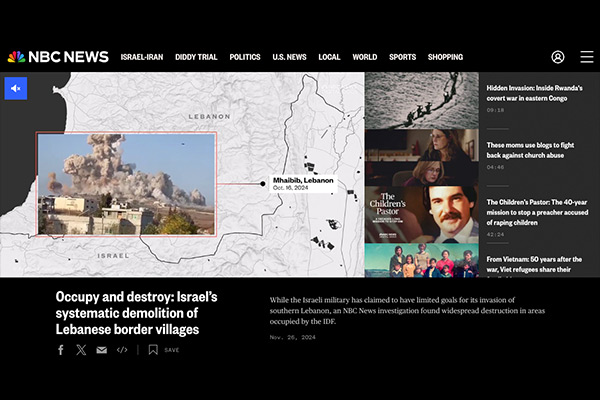This screenshot has width=600, height=400.
Task: Unmute the video with the speaker button
Action: (x=16, y=88)
